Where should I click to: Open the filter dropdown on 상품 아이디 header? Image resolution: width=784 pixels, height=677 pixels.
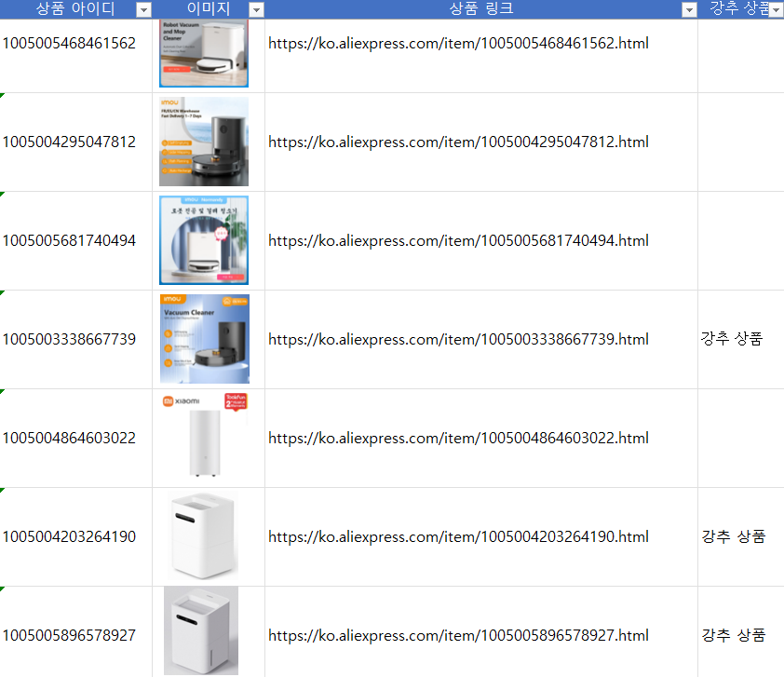[142, 9]
